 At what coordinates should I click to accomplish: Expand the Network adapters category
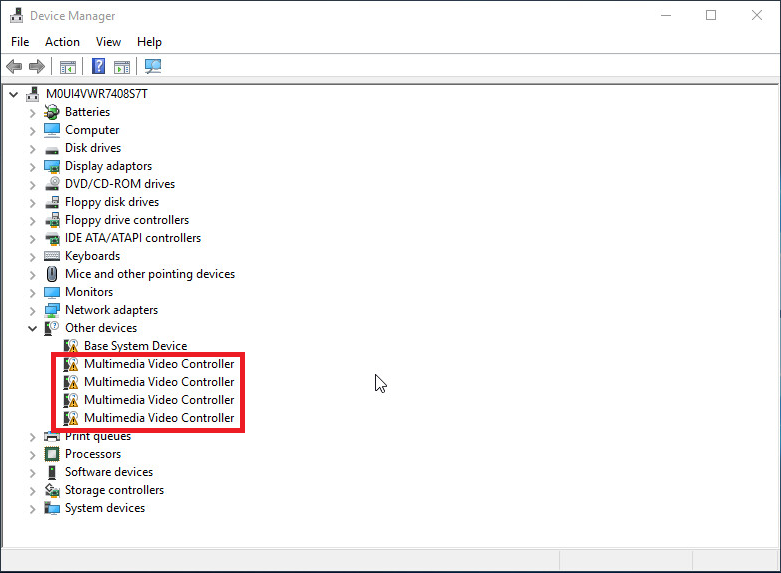32,310
